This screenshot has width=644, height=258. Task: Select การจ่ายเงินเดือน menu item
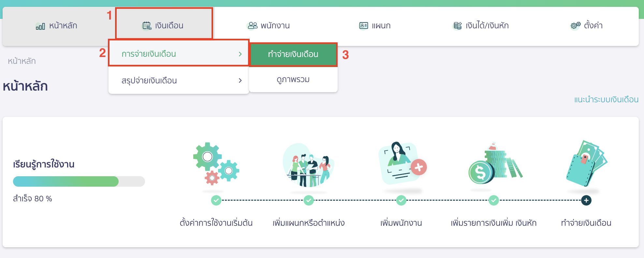click(179, 54)
